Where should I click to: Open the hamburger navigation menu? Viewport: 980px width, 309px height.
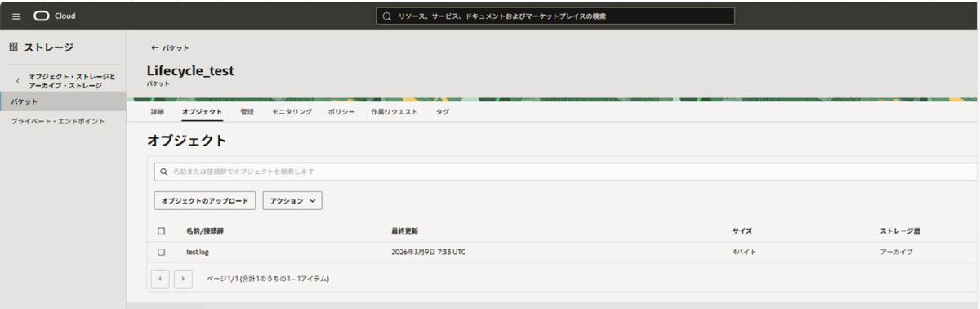pyautogui.click(x=16, y=16)
